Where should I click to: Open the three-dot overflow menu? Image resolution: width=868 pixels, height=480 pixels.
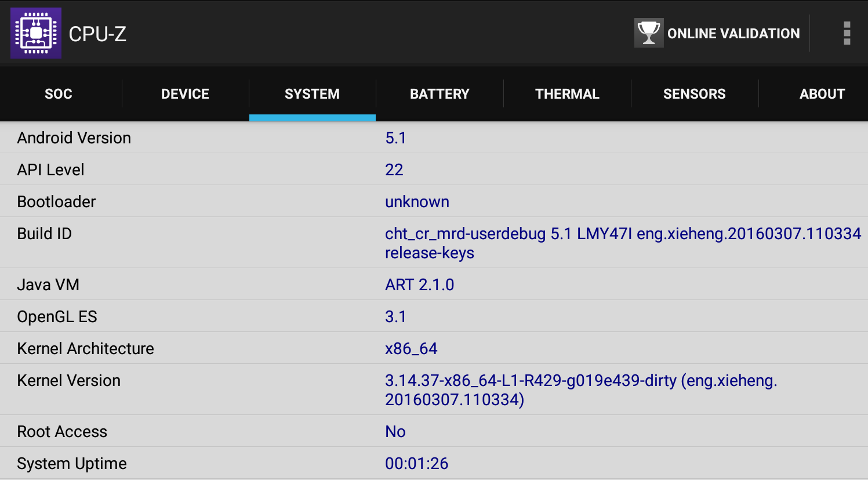click(x=847, y=33)
